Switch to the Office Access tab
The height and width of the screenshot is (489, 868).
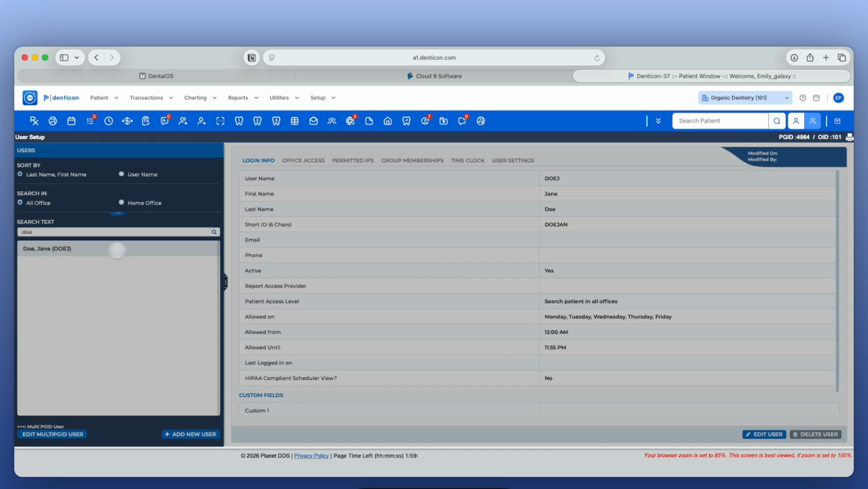303,161
